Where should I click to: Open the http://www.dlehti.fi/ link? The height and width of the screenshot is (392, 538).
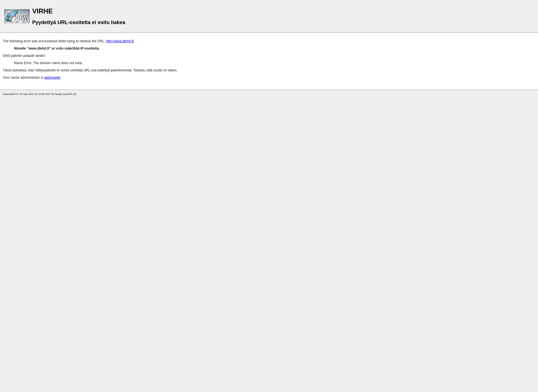[120, 41]
